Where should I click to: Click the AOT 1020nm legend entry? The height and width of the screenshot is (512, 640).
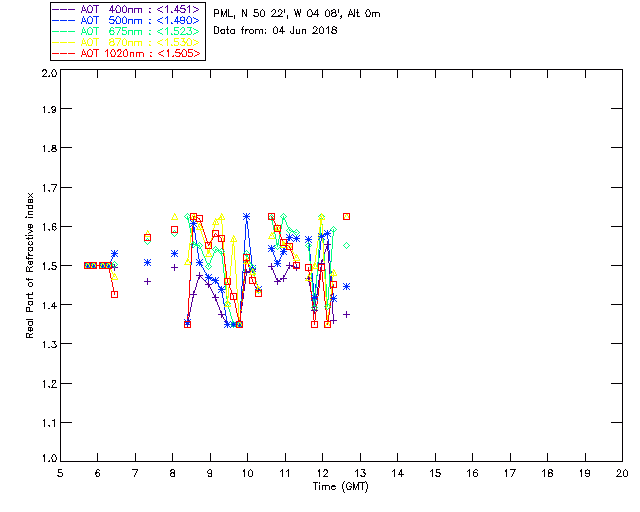[x=126, y=53]
